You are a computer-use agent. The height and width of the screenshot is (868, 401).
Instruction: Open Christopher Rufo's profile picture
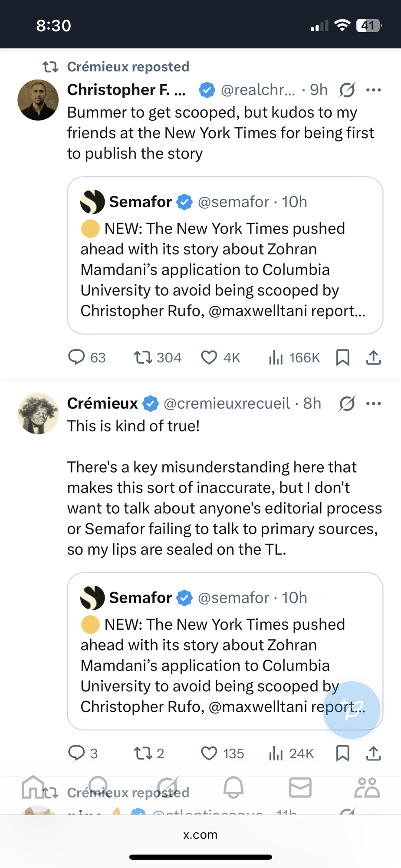(38, 100)
